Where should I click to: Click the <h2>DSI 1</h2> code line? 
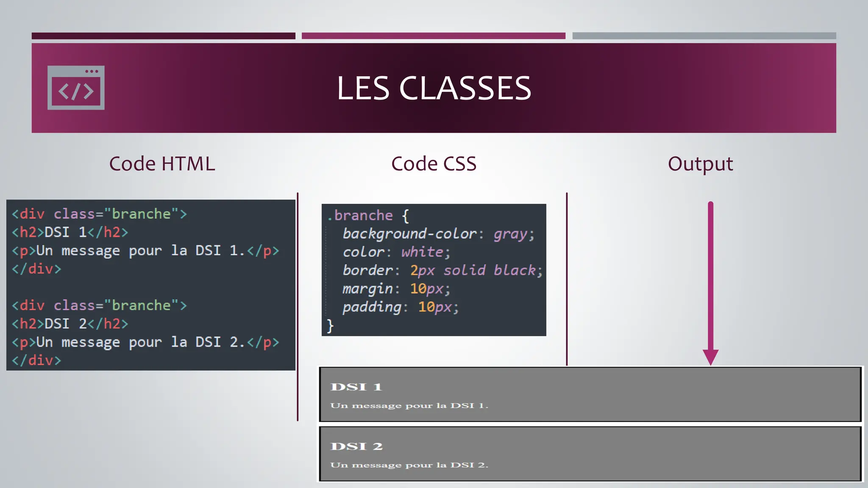coord(70,232)
